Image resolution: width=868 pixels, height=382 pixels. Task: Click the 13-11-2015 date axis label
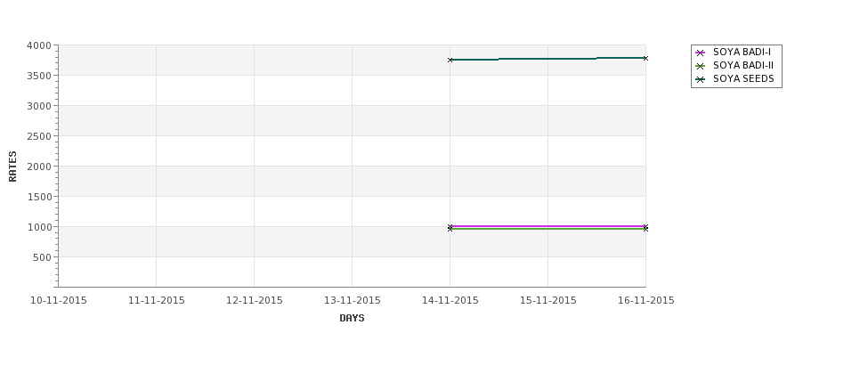[x=352, y=301]
